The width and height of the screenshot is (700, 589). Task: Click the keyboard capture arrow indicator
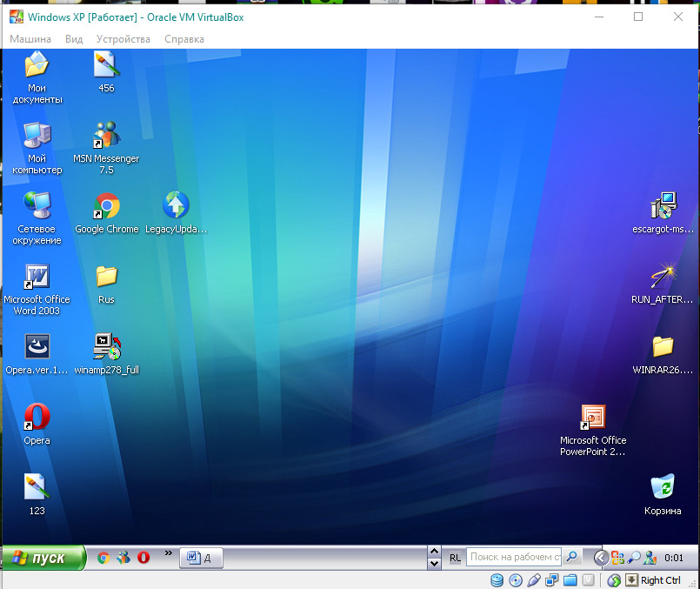pos(631,580)
